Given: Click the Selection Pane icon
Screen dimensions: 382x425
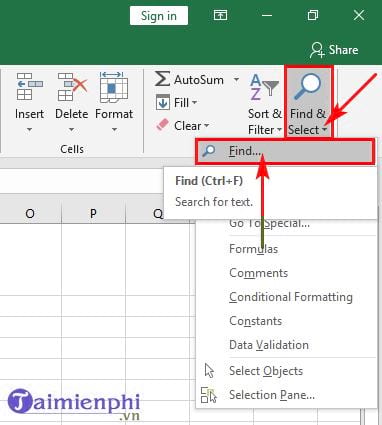Looking at the screenshot, I should click(209, 395).
